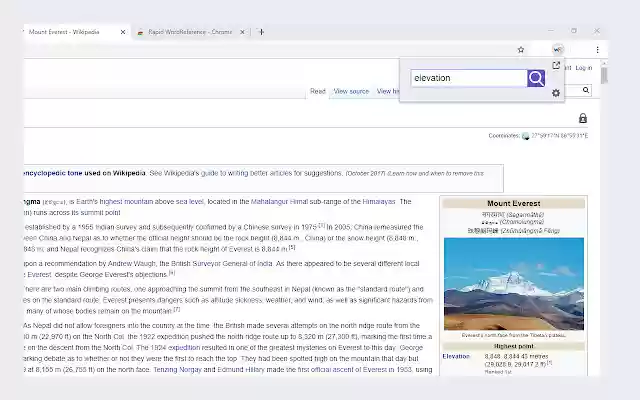Click the Wikipedia search magnifier icon
This screenshot has width=640, height=400.
click(586, 90)
